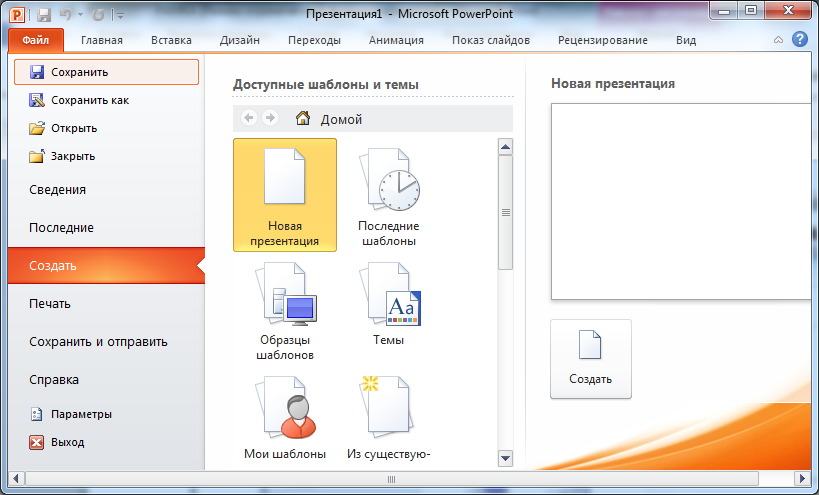Switch to the Анимация ribbon tab
This screenshot has height=495, width=819.
[x=396, y=40]
